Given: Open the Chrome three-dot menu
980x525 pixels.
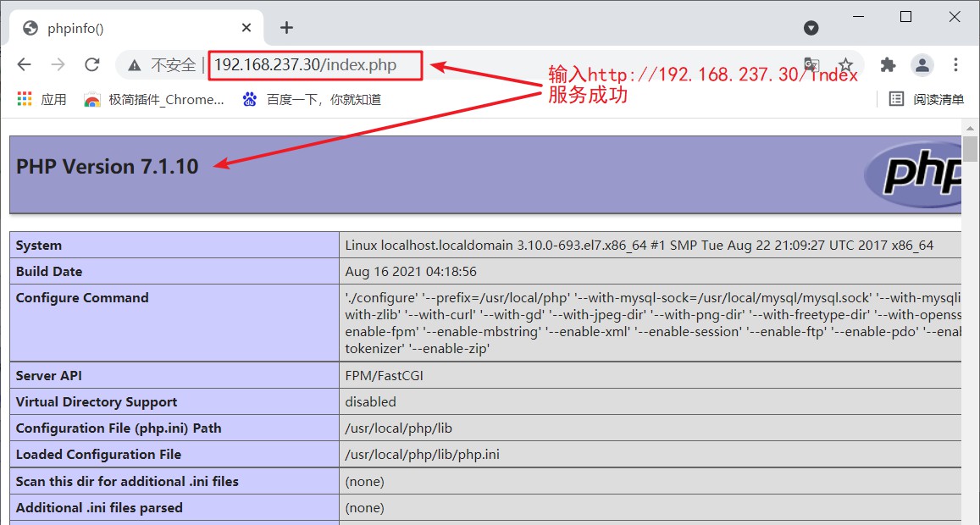Looking at the screenshot, I should coord(955,64).
